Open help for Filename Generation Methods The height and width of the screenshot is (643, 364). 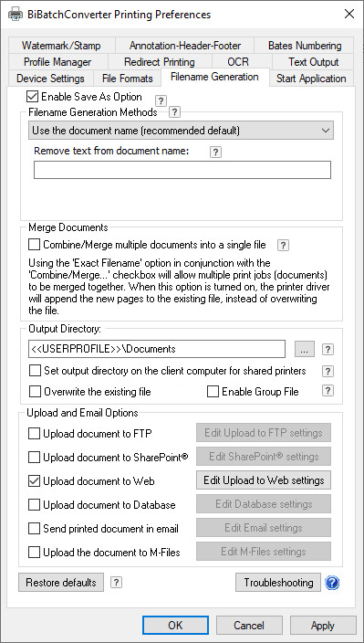coord(175,111)
